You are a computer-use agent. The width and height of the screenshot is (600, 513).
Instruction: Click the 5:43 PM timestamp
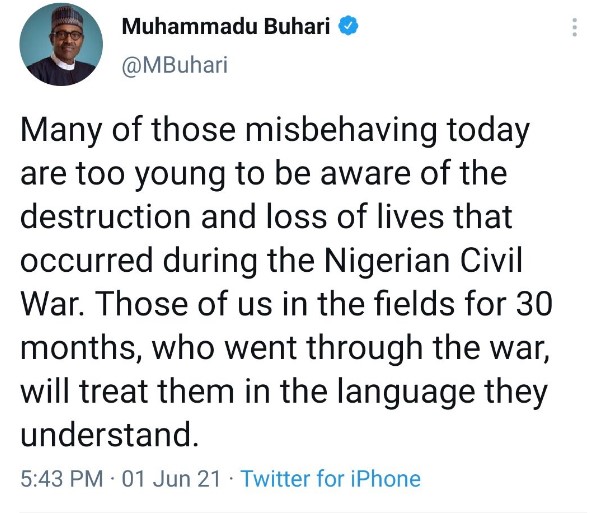click(x=62, y=479)
